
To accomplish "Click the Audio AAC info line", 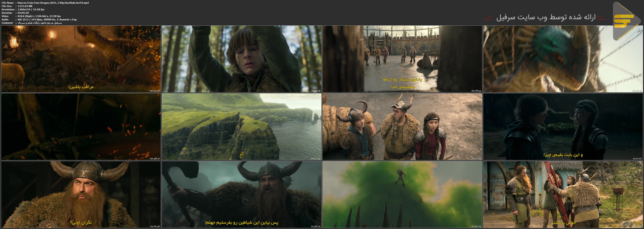I will point(47,20).
